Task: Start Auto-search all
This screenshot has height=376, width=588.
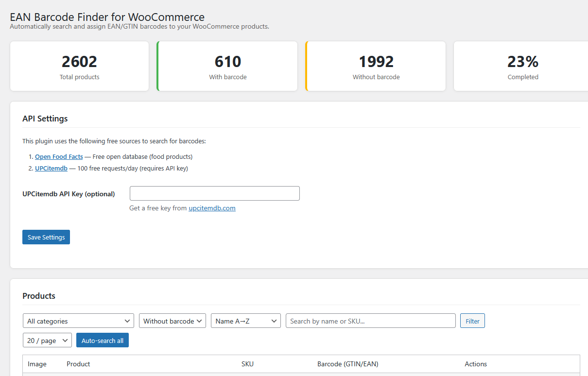Action: coord(103,341)
